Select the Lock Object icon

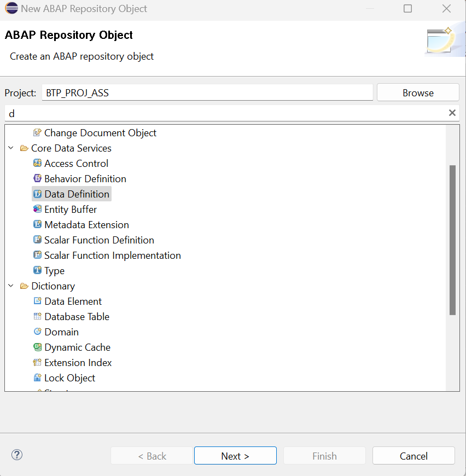tap(37, 378)
